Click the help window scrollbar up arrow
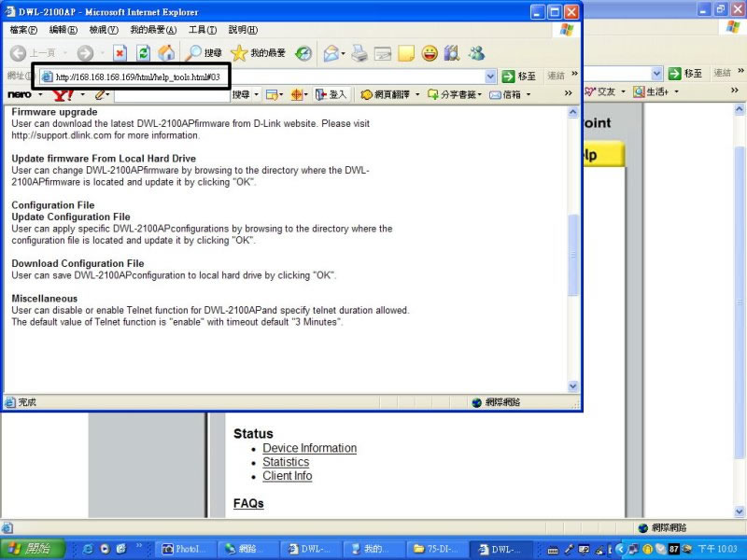The height and width of the screenshot is (560, 747). [572, 112]
